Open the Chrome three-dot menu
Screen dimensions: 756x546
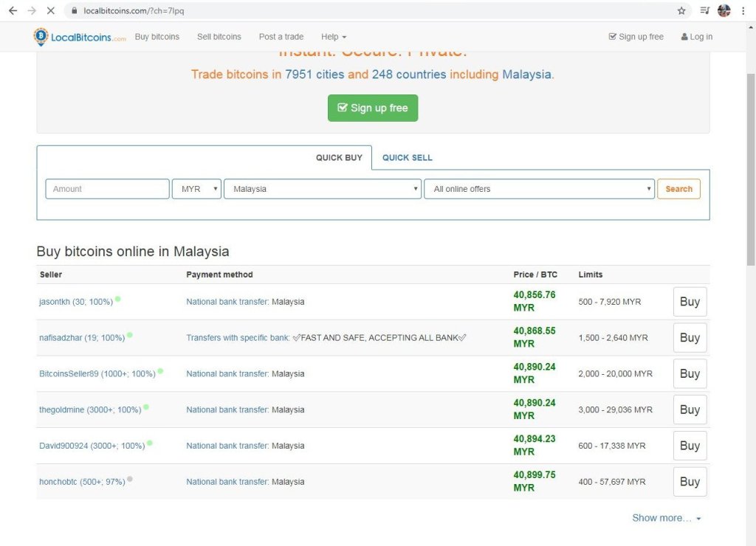coord(743,11)
